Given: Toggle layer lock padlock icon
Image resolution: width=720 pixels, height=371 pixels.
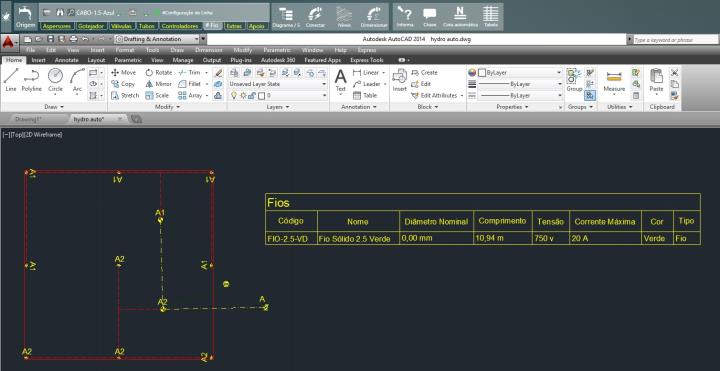Looking at the screenshot, I should tap(252, 96).
